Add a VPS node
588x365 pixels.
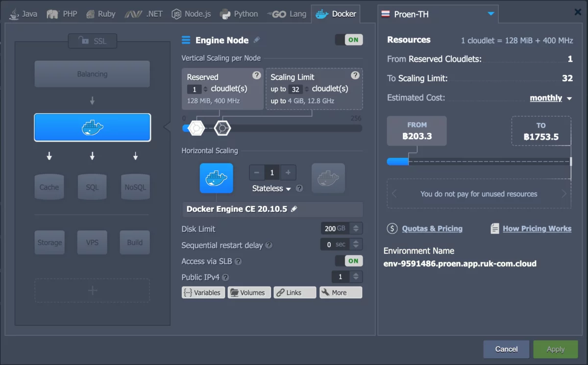[x=92, y=242]
